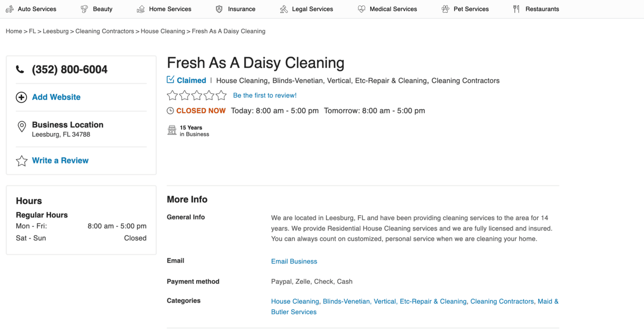
Task: Click the Legal Services gavel icon
Action: click(x=284, y=9)
